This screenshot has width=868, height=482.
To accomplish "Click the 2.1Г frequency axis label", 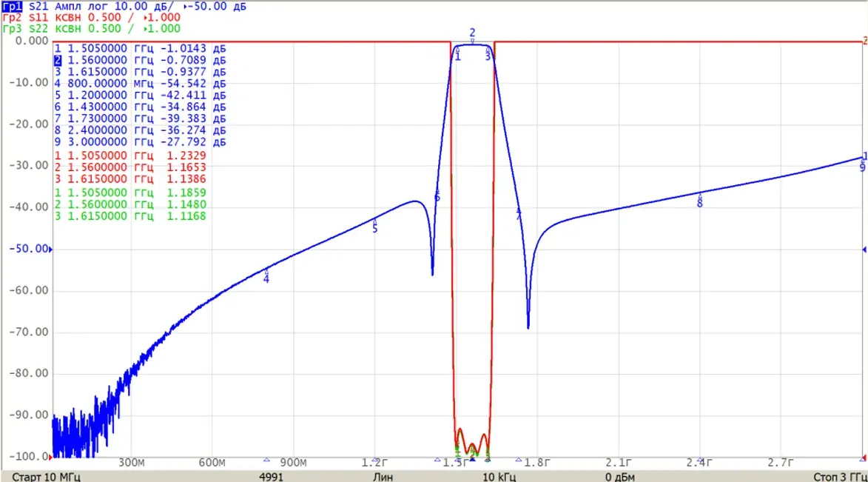I will 619,462.
